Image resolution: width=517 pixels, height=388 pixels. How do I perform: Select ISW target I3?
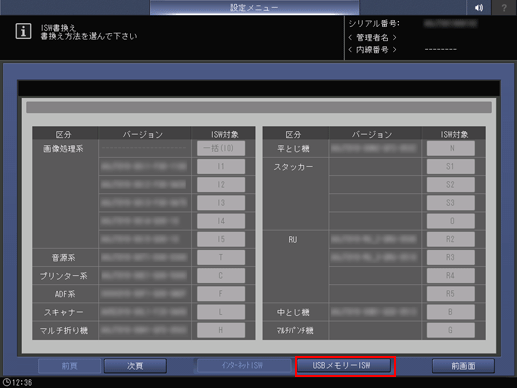221,203
